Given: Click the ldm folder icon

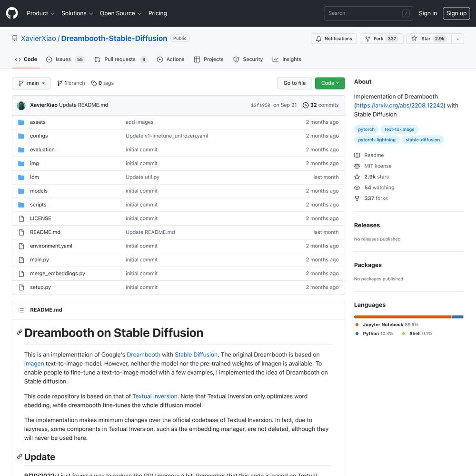Looking at the screenshot, I should [21, 177].
